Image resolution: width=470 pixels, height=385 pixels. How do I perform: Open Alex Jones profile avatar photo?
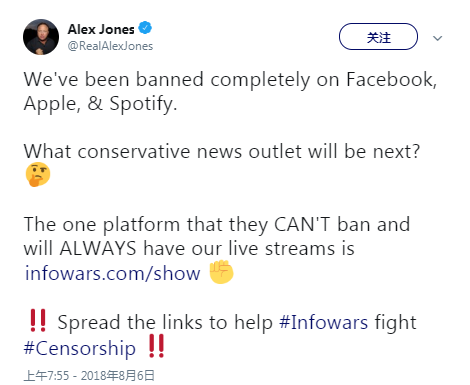(x=41, y=37)
